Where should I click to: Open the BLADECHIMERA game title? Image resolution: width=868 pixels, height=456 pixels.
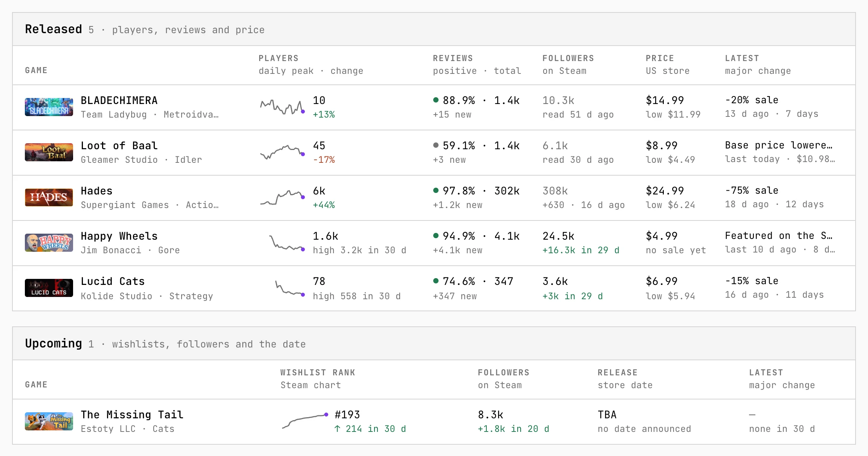coord(119,100)
